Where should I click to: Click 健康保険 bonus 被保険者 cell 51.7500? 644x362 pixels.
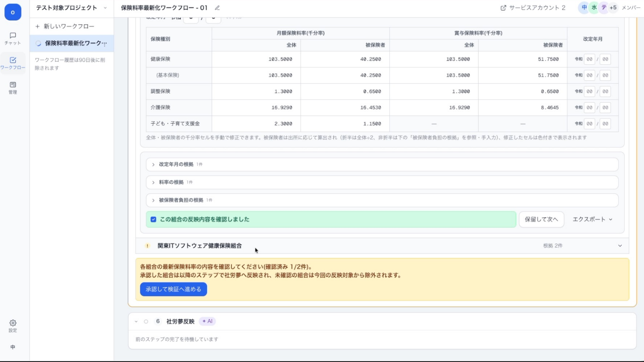(523, 59)
